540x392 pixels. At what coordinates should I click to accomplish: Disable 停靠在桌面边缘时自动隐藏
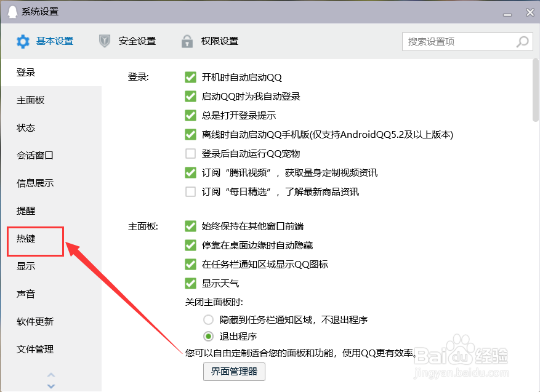(190, 245)
